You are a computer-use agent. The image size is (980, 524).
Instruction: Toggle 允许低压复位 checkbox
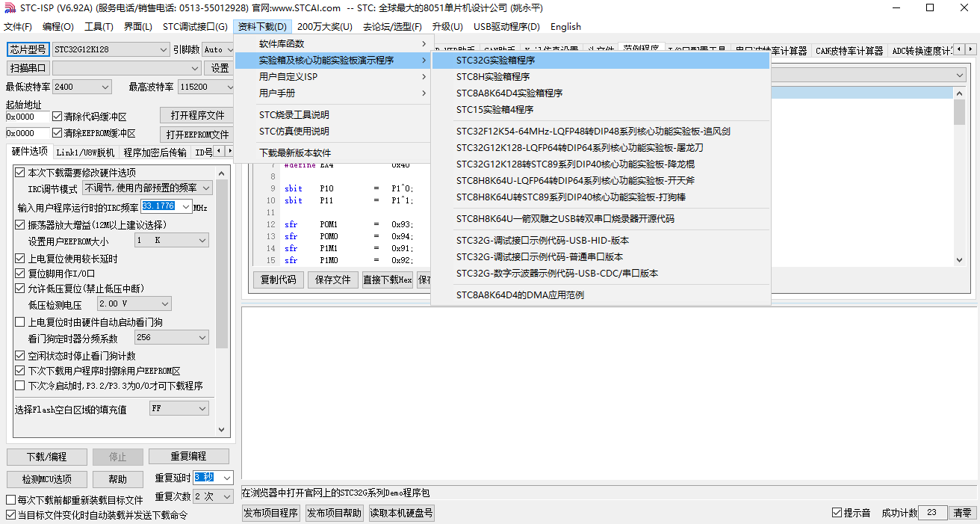(20, 289)
